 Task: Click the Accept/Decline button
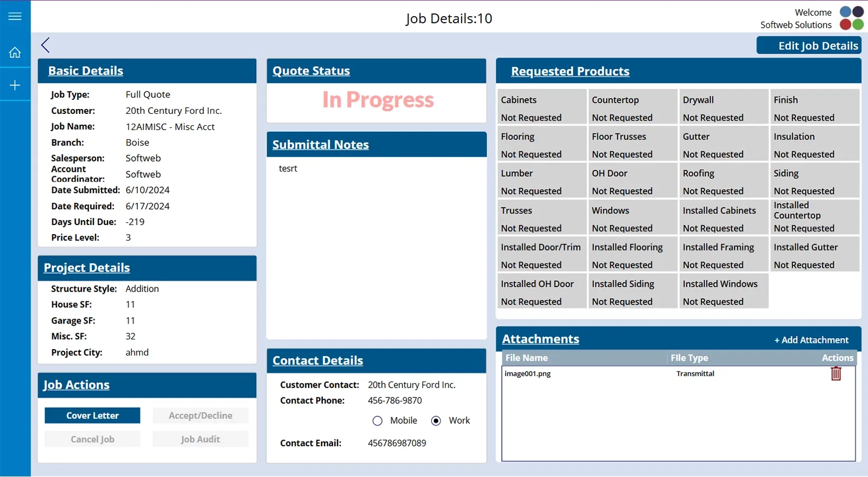(x=200, y=416)
